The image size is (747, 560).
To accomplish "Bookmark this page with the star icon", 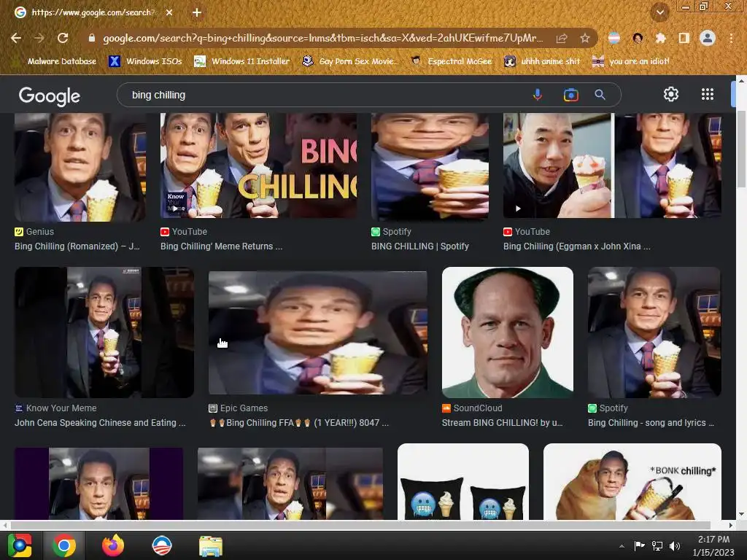I will (x=585, y=38).
